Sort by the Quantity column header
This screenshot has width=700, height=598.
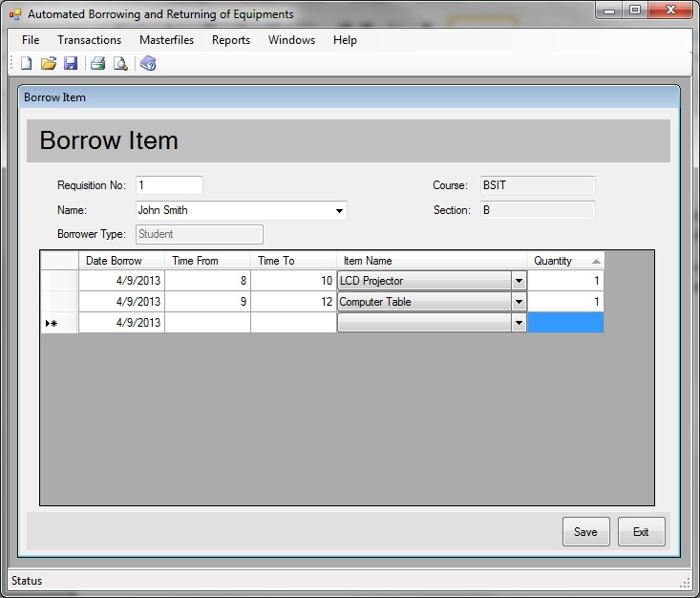[x=565, y=261]
